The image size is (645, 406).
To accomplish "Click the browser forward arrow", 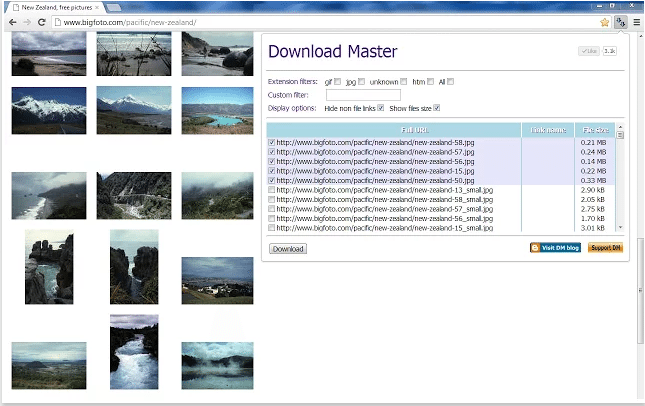I will pos(27,22).
